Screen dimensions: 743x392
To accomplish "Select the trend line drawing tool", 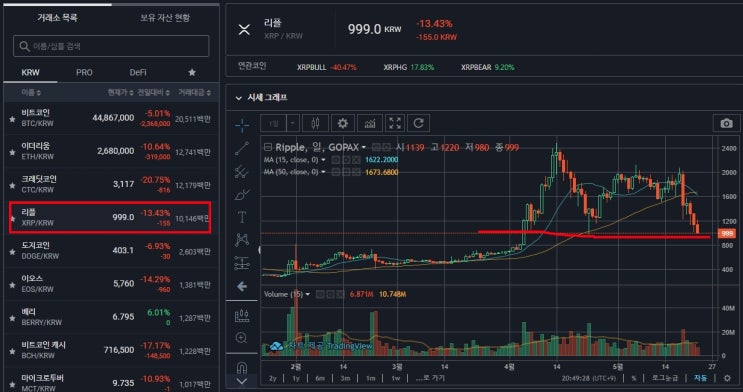I will [242, 148].
